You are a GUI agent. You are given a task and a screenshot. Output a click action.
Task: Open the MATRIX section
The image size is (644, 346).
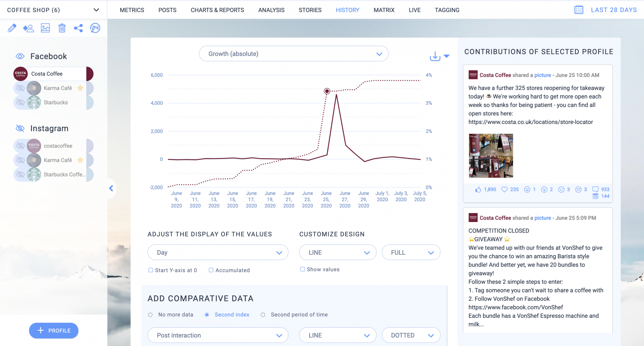tap(384, 10)
